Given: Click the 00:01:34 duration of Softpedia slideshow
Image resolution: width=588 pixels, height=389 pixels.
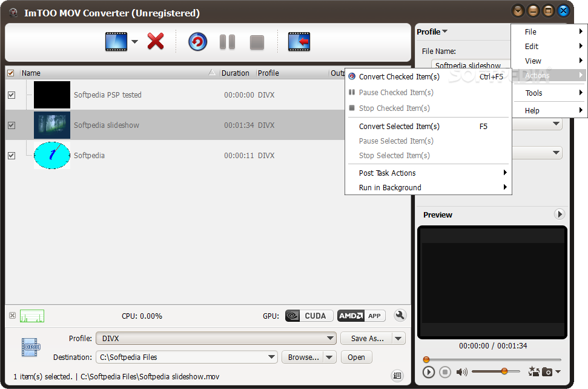Looking at the screenshot, I should point(239,125).
